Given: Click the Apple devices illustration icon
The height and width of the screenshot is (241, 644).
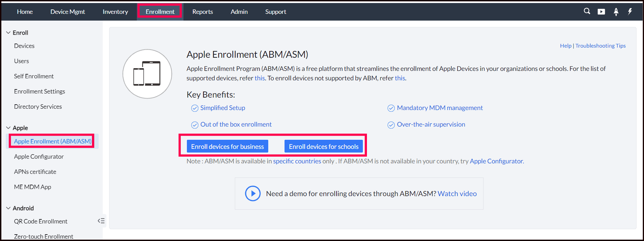Looking at the screenshot, I should click(147, 74).
